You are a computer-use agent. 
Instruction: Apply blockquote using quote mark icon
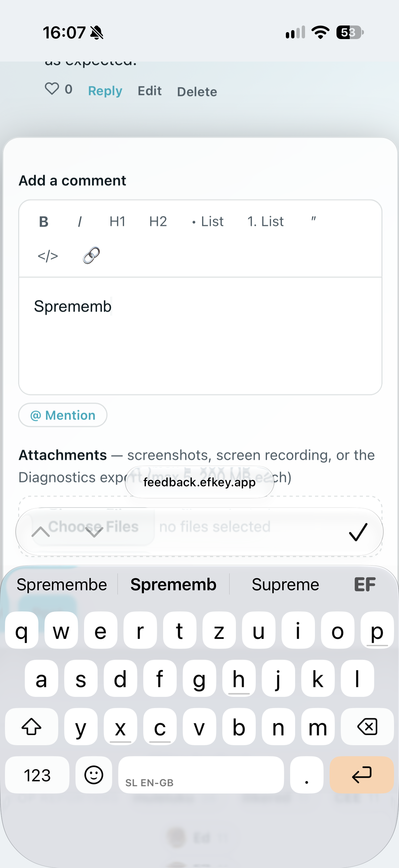point(313,221)
